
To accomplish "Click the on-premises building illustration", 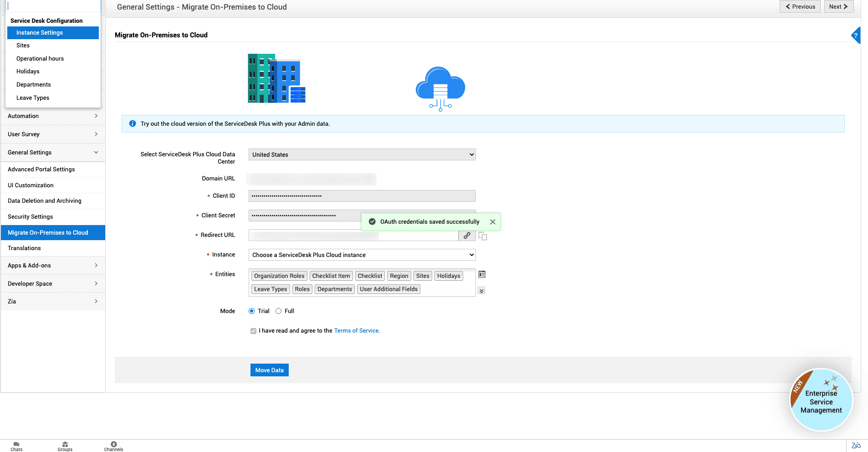I will coord(276,78).
